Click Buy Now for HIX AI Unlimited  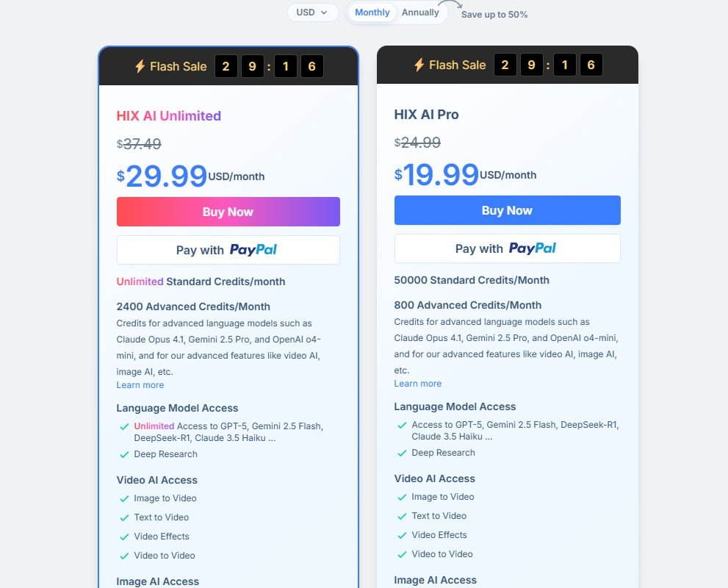(228, 212)
